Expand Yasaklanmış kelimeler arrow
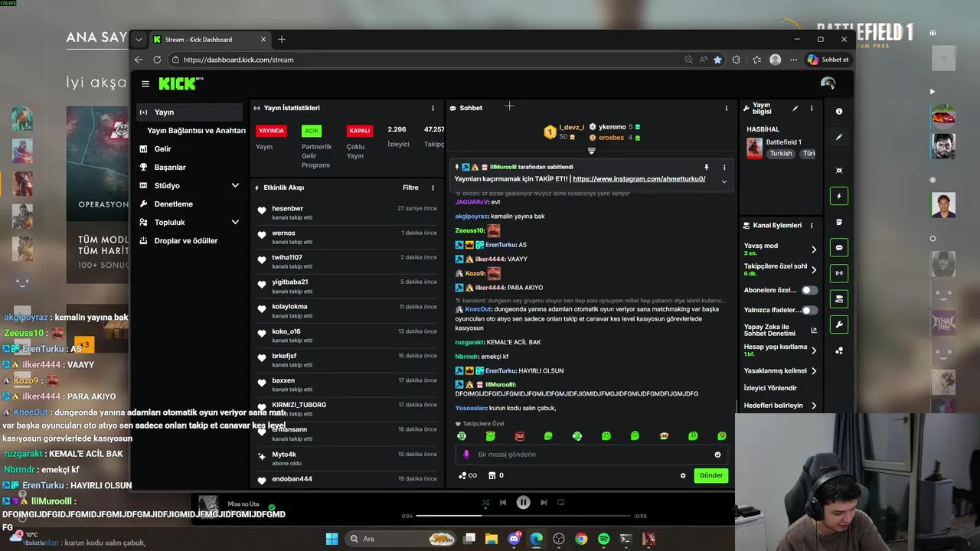This screenshot has height=551, width=980. (x=814, y=370)
